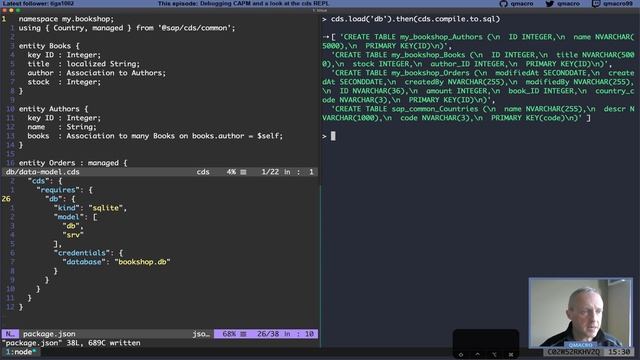
Task: Click the '"kind": "sqlite",' line
Action: 90,208
